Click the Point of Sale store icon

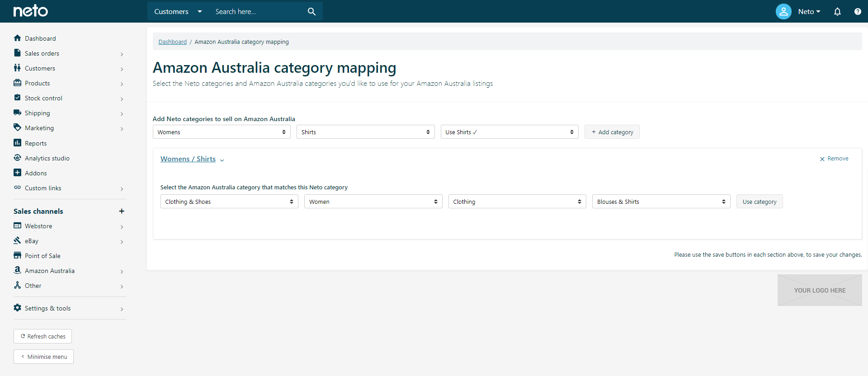click(x=17, y=255)
